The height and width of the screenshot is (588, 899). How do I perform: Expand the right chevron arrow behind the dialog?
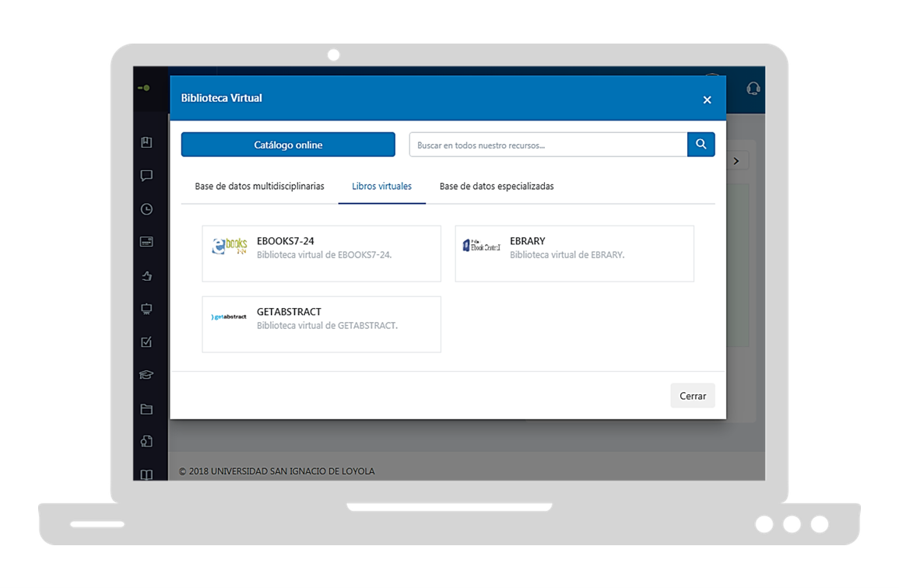736,161
